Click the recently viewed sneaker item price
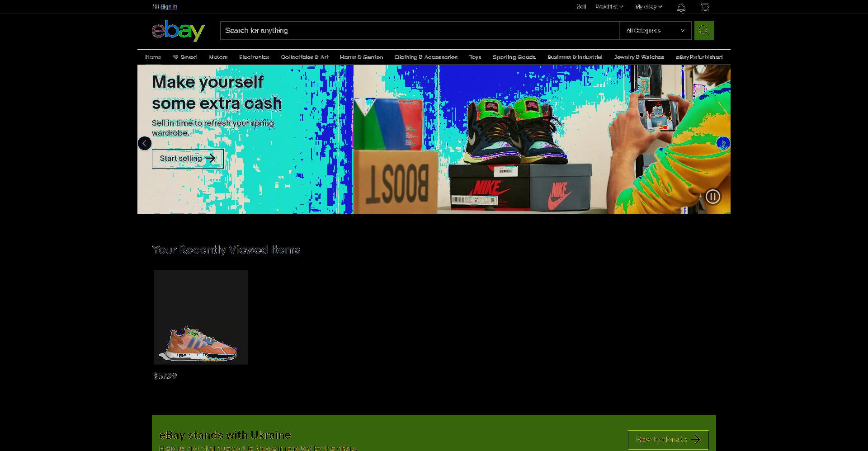 point(165,376)
